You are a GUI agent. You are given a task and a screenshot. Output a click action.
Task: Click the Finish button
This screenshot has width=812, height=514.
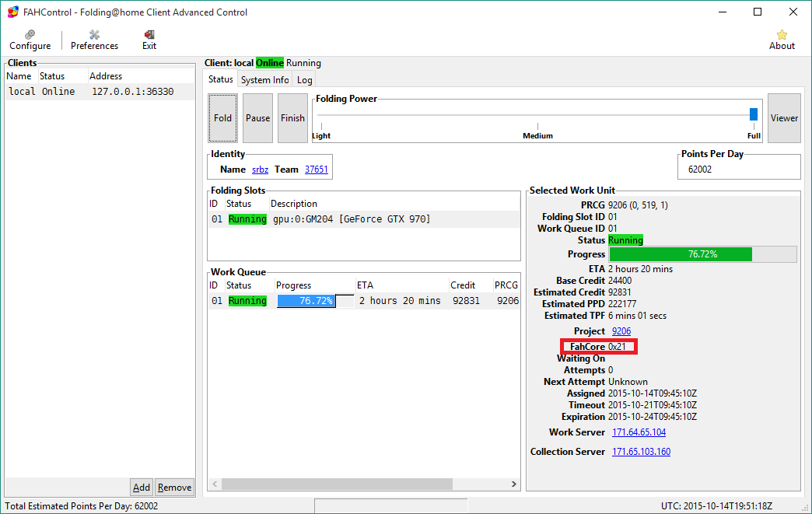292,118
